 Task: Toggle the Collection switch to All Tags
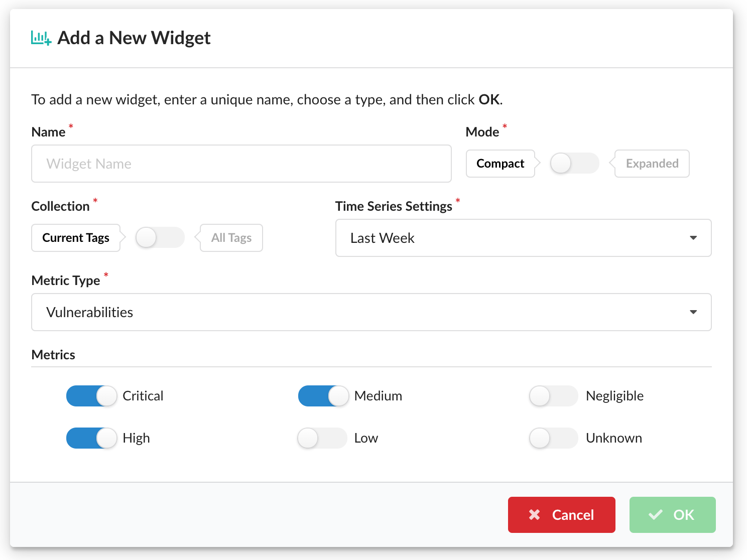160,238
